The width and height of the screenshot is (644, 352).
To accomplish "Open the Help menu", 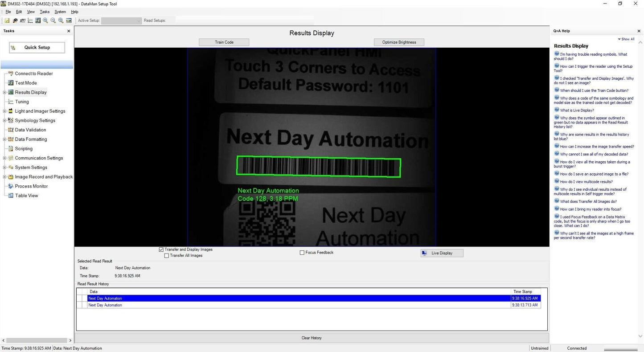I will click(74, 12).
